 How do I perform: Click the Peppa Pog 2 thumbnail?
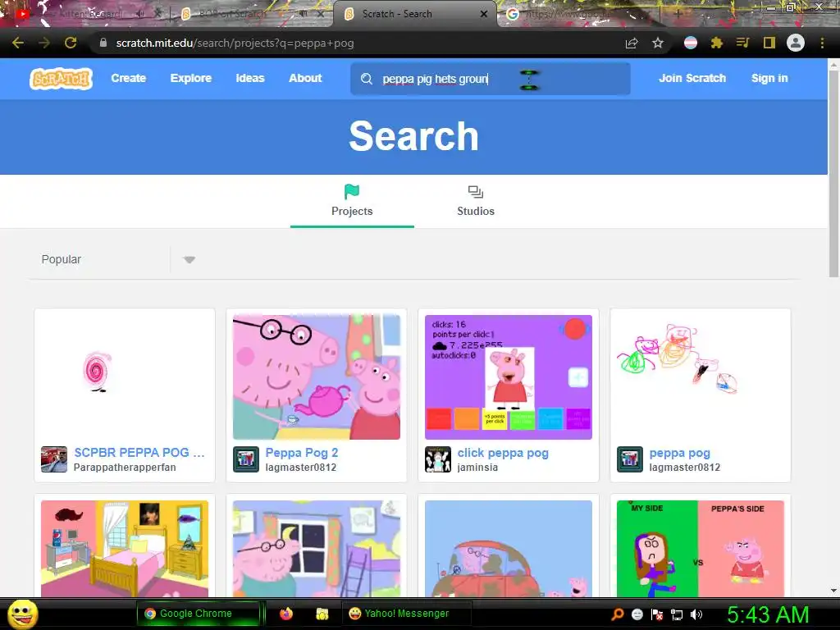[x=317, y=377]
